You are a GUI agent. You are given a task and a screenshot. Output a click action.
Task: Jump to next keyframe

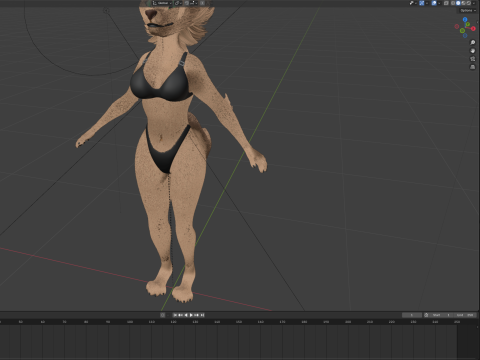coord(196,315)
